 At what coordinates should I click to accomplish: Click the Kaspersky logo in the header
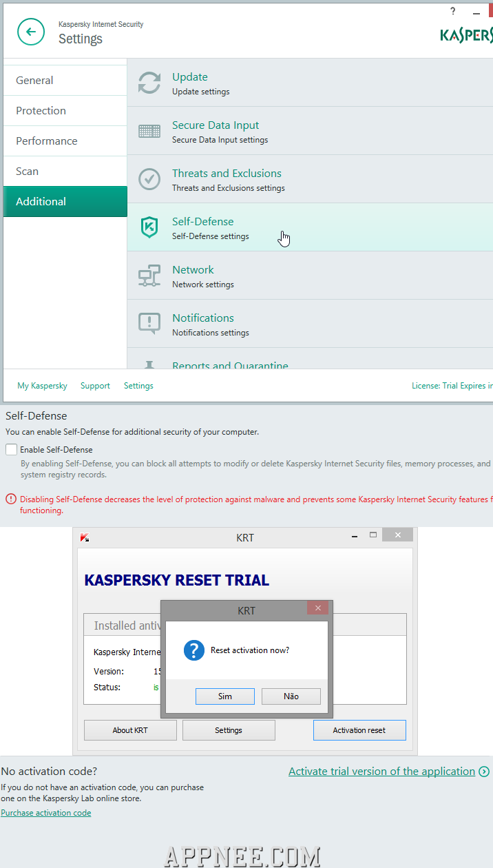tap(467, 34)
